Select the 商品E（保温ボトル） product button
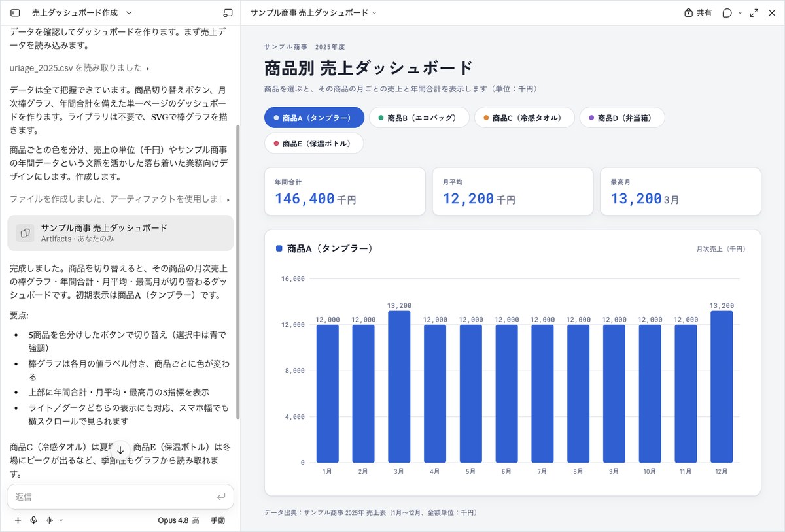Screen dimensions: 785x532 click(x=314, y=143)
